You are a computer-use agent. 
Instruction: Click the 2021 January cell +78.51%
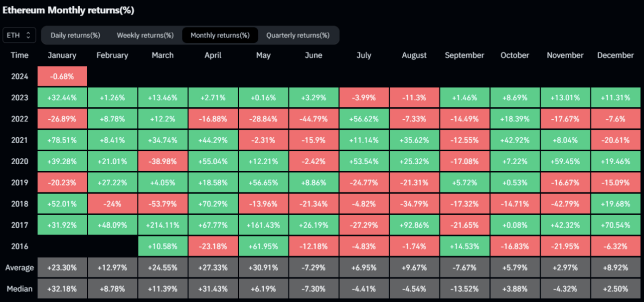(62, 140)
